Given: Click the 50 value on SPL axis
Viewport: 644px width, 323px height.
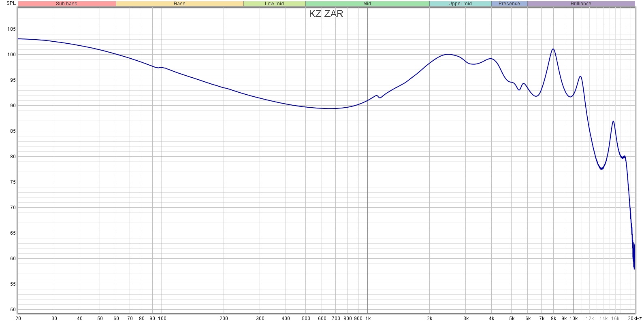Looking at the screenshot, I should tap(13, 310).
